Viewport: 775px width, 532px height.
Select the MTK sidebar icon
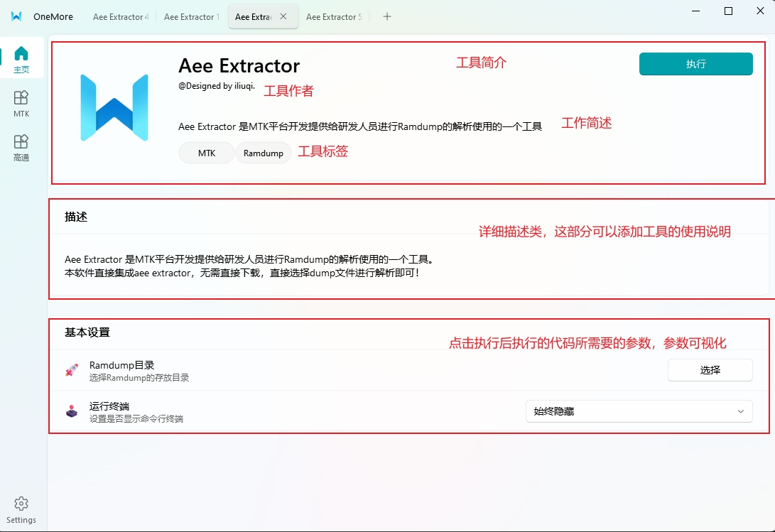(21, 102)
